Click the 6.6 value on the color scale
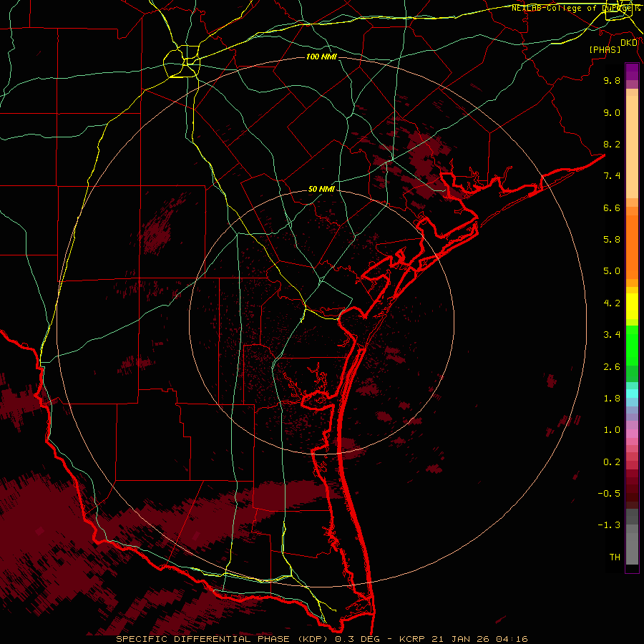Viewport: 644px width, 644px height. point(612,208)
